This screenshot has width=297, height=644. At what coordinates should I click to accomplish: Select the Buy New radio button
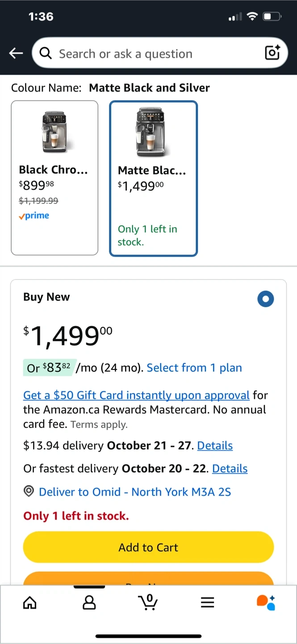(265, 299)
